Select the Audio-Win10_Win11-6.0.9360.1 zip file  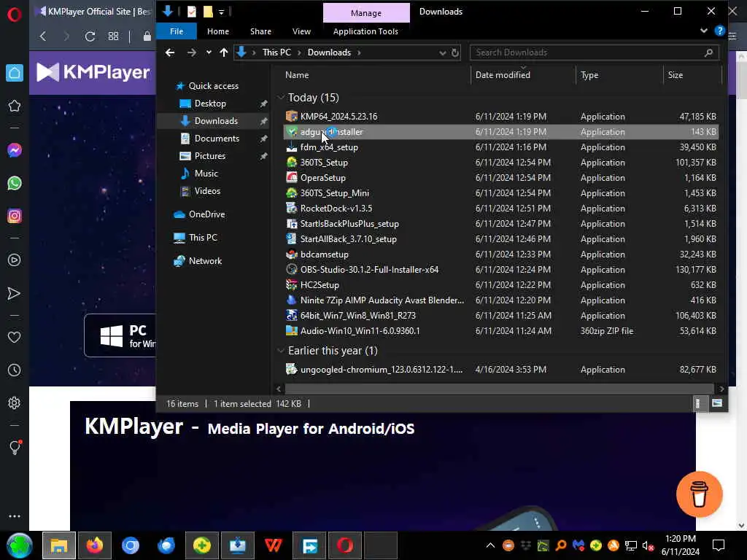(500, 331)
